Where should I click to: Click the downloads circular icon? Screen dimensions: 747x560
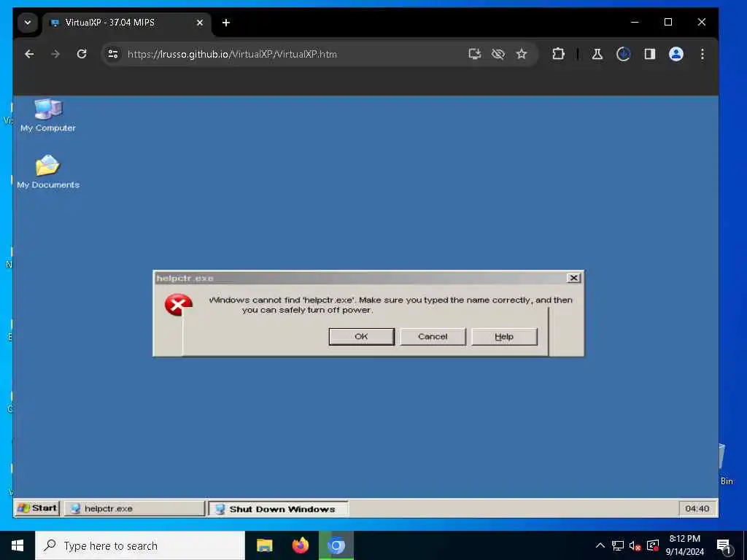623,54
